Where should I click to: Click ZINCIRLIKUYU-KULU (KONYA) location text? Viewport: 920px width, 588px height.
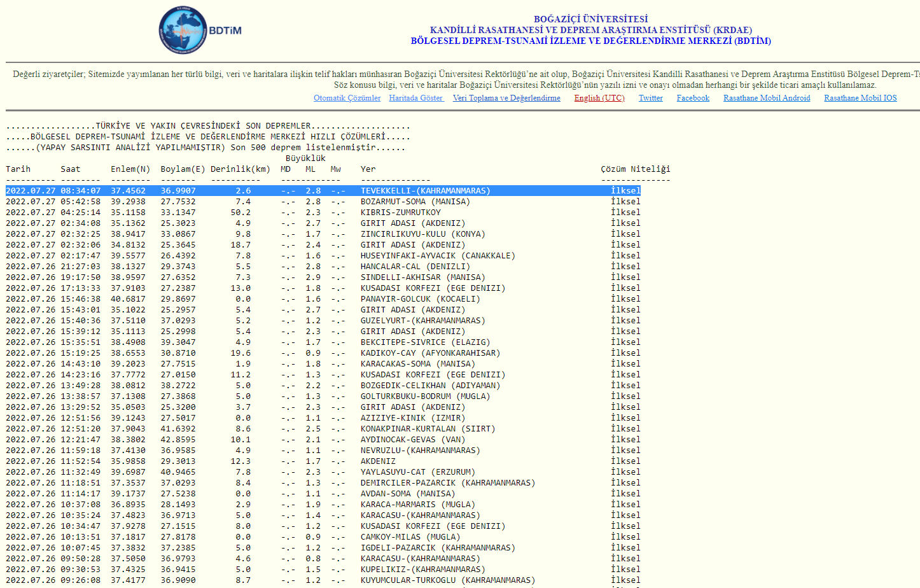[423, 234]
